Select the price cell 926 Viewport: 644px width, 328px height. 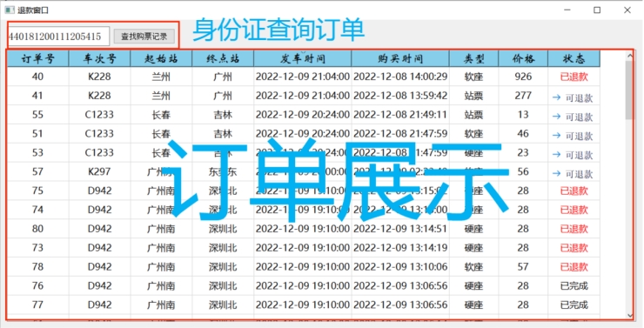coord(523,77)
